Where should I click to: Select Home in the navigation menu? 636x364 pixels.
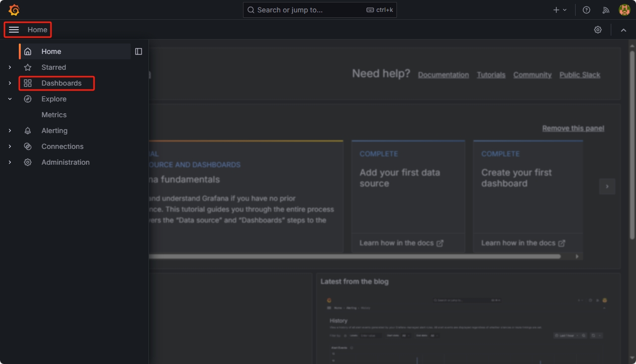tap(51, 51)
